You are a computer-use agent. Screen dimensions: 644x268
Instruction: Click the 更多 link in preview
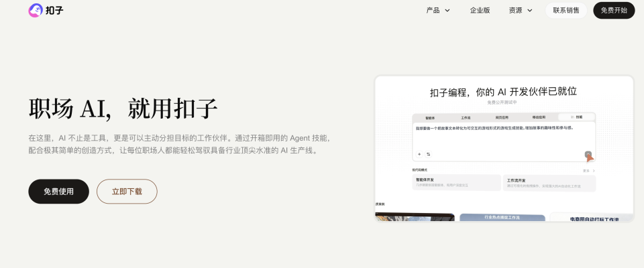tap(586, 170)
